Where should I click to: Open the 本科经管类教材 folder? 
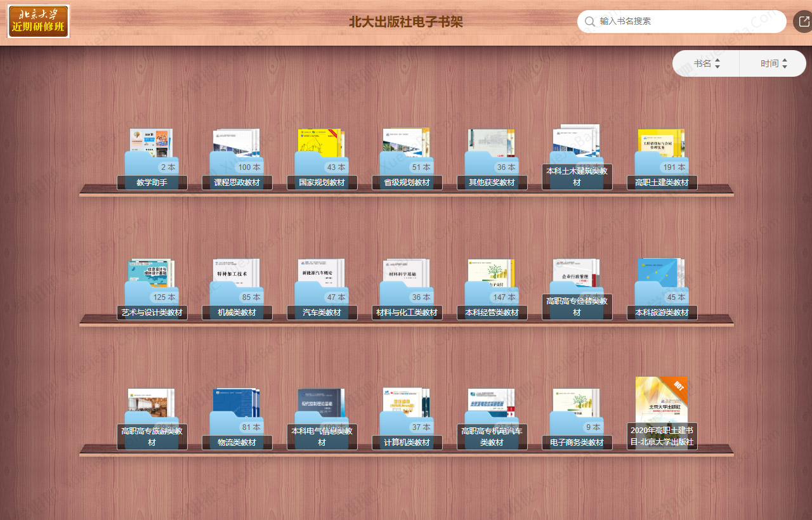[492, 289]
